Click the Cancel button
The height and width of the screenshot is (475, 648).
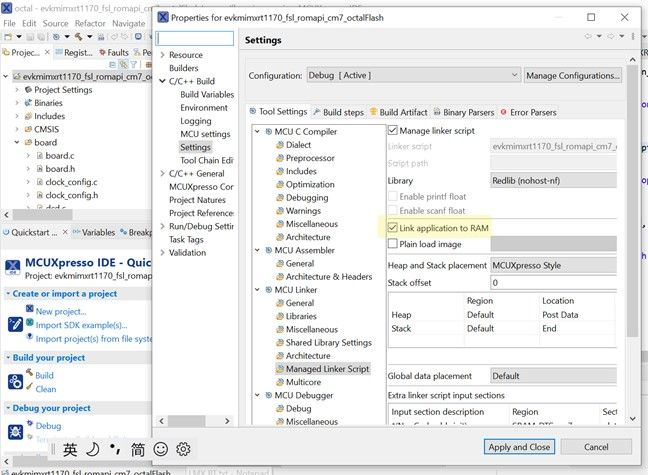point(596,447)
